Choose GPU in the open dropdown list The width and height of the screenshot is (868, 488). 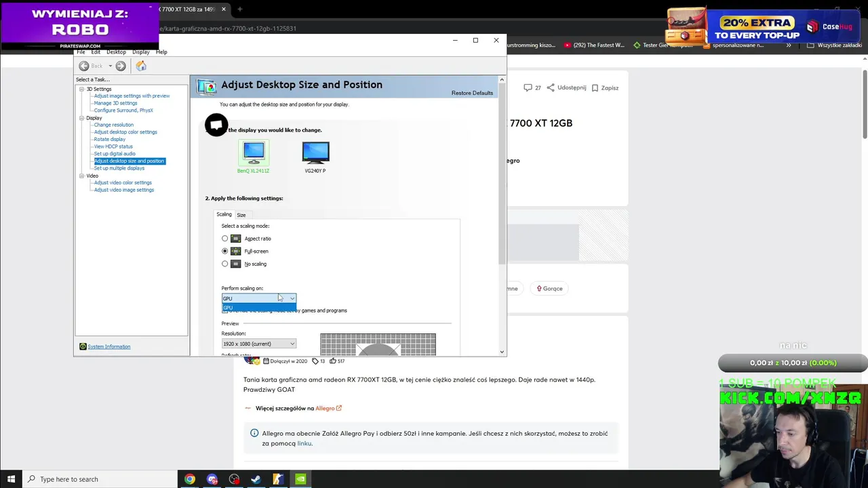click(x=259, y=308)
